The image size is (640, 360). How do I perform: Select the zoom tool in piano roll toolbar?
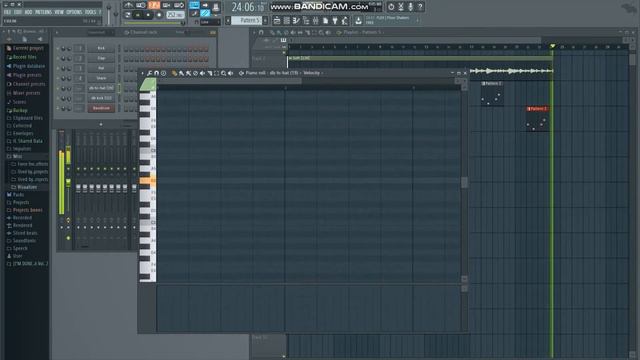(223, 73)
